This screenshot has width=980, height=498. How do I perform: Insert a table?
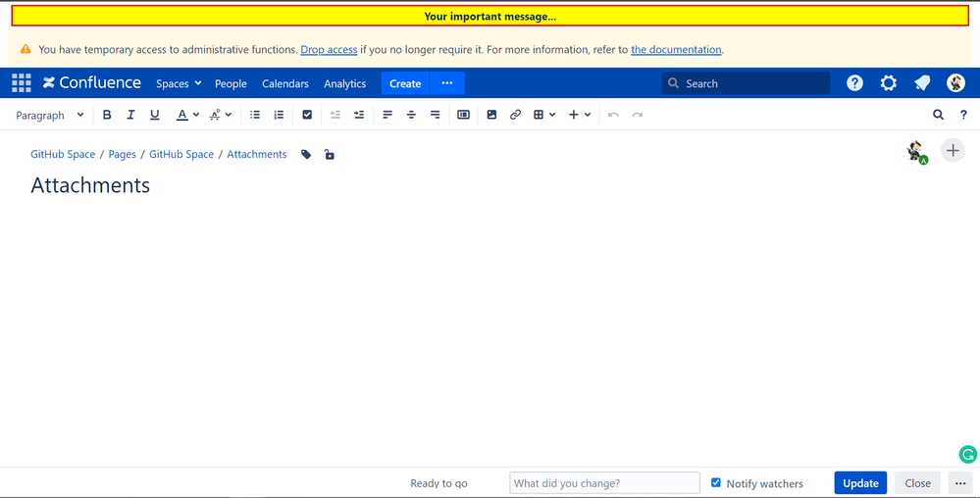[x=539, y=115]
